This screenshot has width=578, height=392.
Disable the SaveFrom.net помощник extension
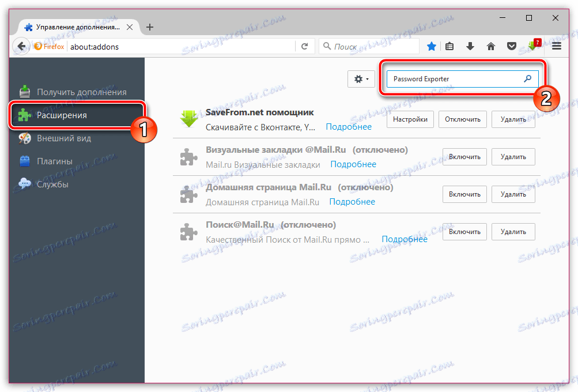[462, 119]
